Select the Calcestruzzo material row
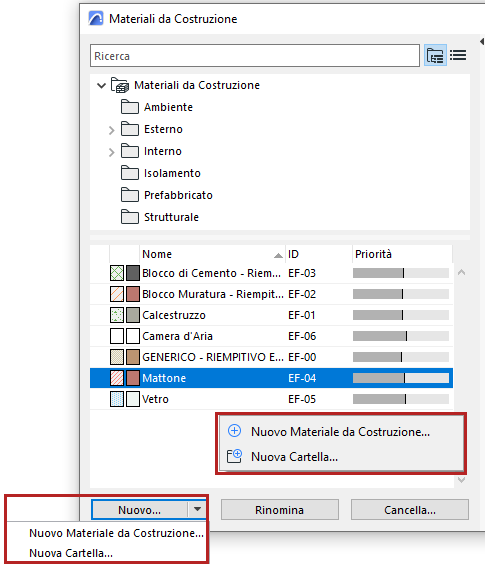 [271, 315]
